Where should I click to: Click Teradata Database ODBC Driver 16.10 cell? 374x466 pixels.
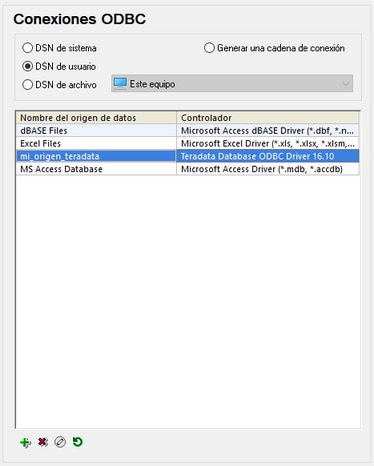click(x=268, y=156)
